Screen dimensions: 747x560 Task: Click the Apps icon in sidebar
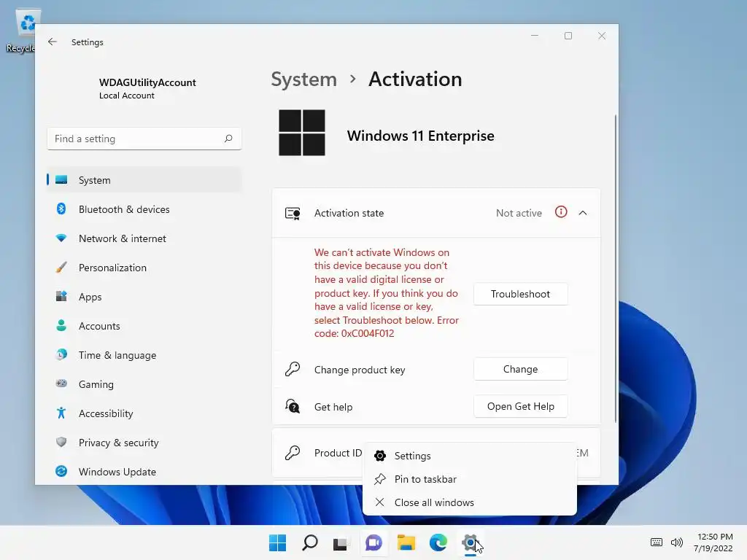click(61, 296)
